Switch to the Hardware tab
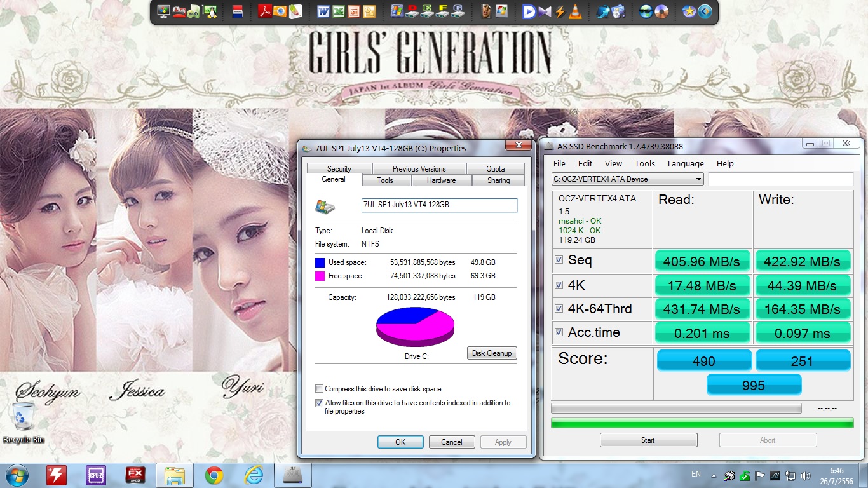The width and height of the screenshot is (868, 488). [x=442, y=180]
